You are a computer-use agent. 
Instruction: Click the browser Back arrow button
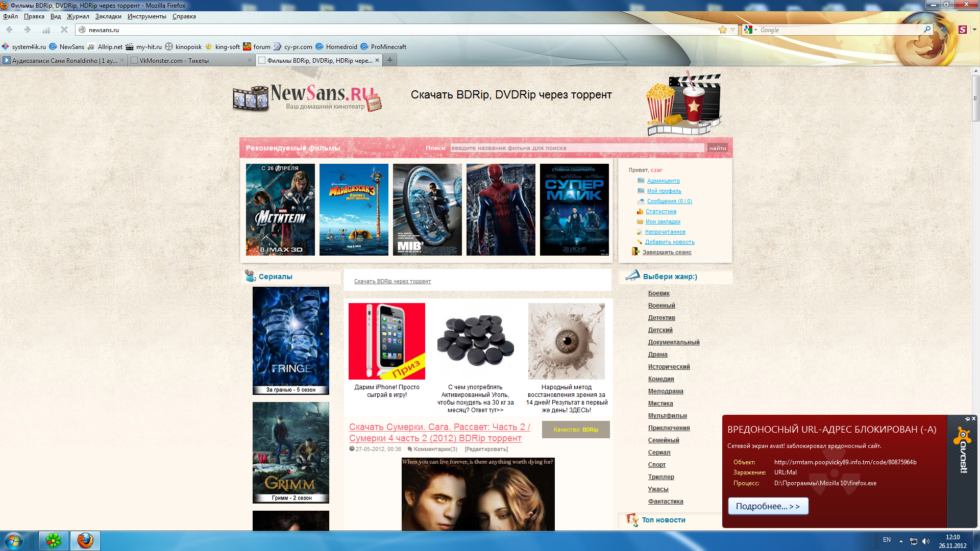(10, 30)
